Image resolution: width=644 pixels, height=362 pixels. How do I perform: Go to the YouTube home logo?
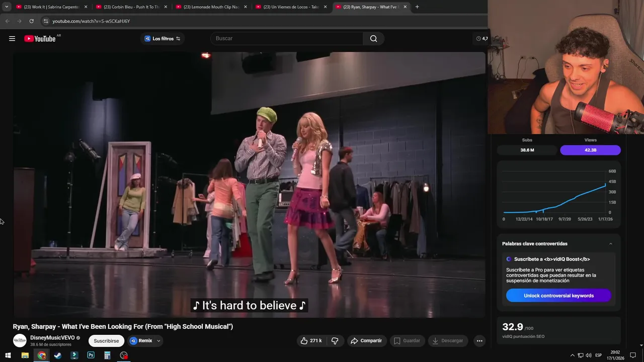click(x=40, y=39)
